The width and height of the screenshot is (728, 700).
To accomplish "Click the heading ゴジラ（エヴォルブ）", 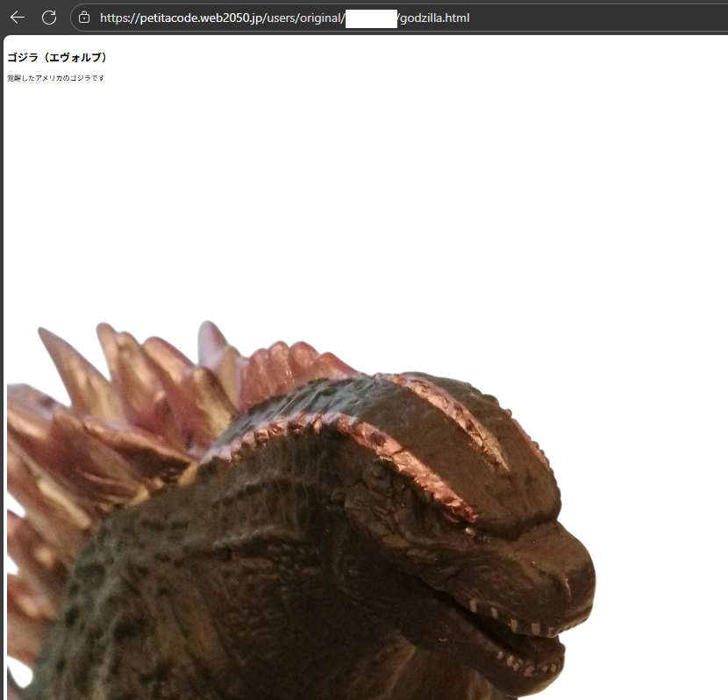I will (x=57, y=58).
